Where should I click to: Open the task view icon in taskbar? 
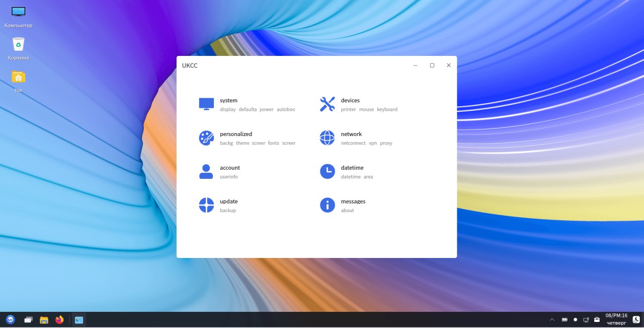(28, 319)
